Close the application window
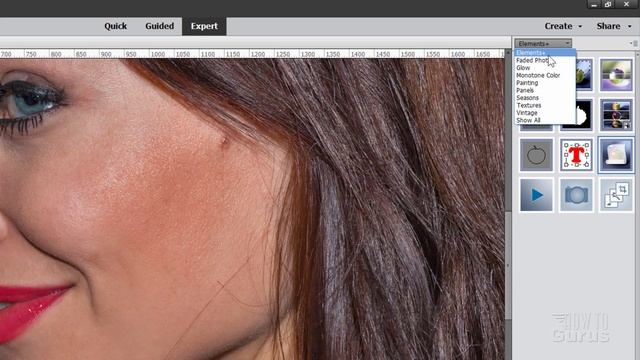Screen dimensions: 640x360 click(626, 4)
